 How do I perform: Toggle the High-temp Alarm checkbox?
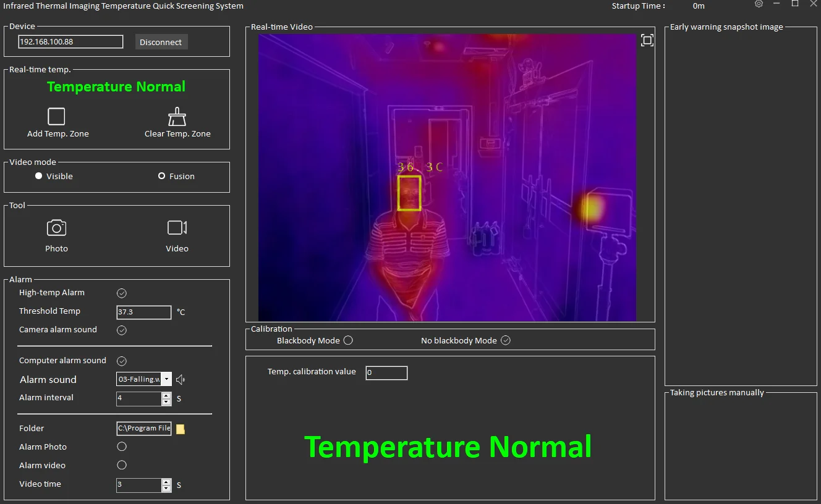click(x=122, y=293)
